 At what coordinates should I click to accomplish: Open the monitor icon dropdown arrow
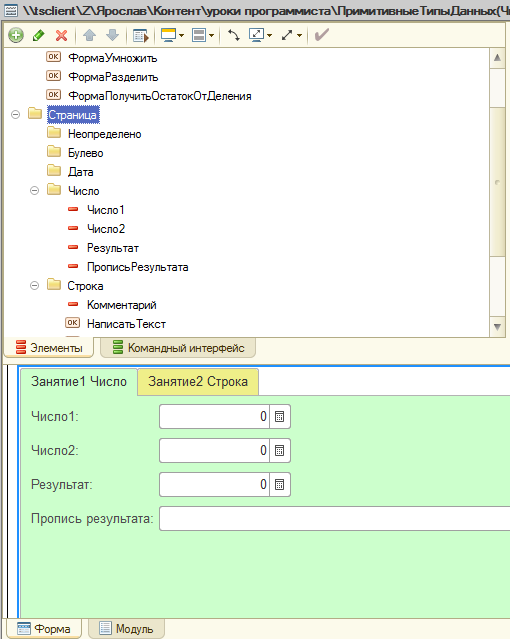coord(181,35)
